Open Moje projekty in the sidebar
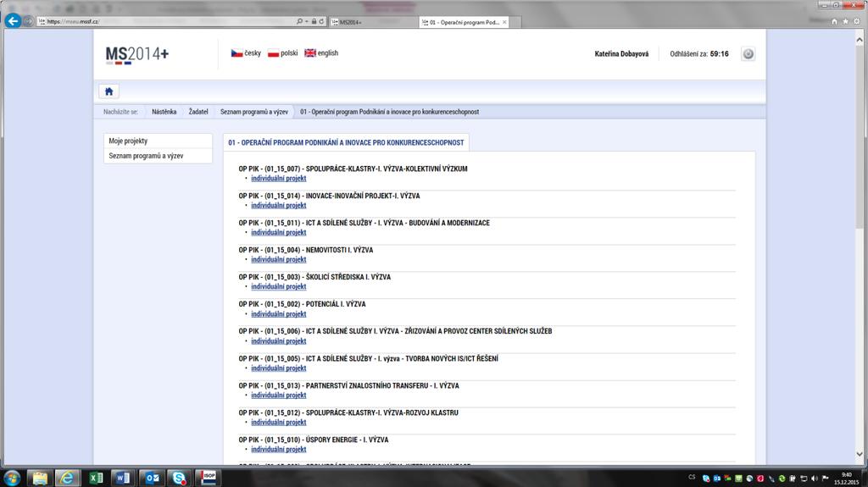The width and height of the screenshot is (868, 487). 158,141
